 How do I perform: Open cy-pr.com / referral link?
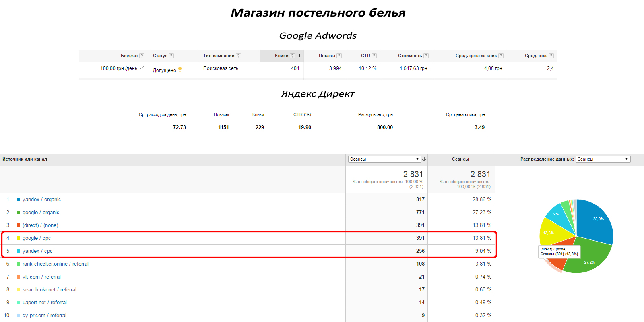(x=44, y=315)
